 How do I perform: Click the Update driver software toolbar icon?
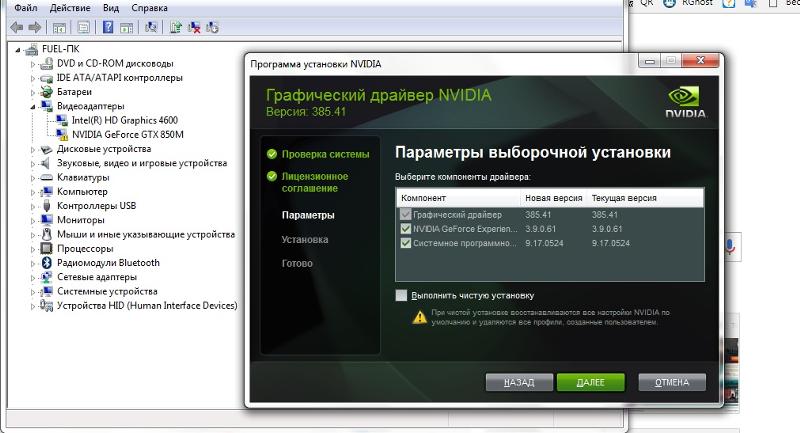pos(176,28)
